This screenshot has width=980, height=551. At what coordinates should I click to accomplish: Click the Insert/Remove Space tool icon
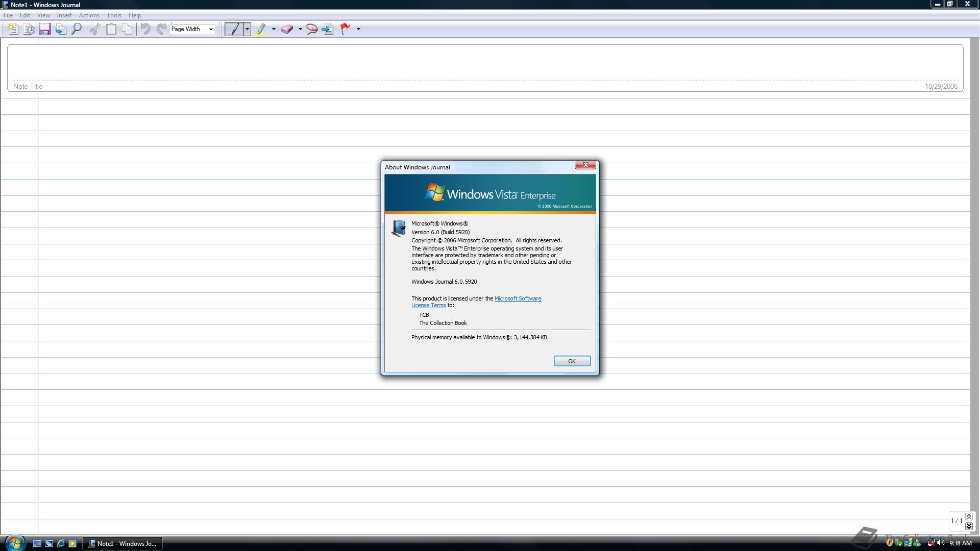point(328,29)
